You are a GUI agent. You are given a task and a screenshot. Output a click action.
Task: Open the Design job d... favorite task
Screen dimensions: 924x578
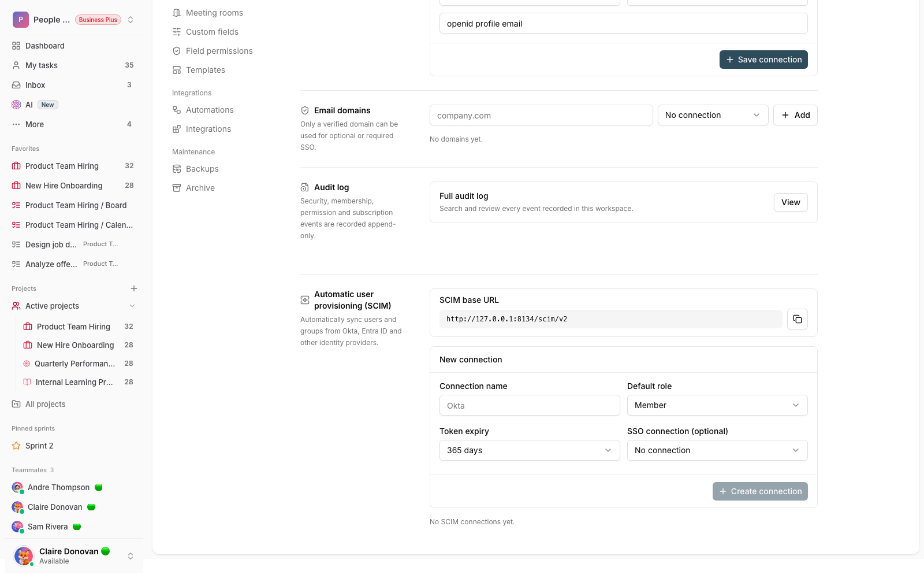pos(74,244)
